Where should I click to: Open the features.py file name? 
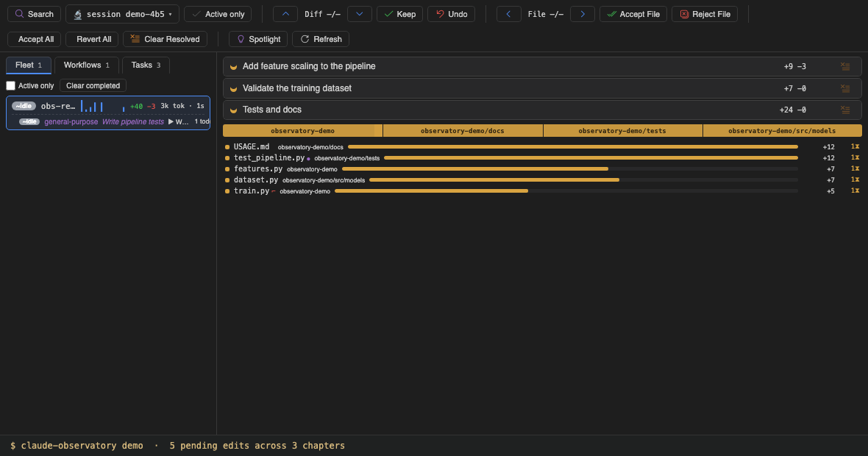[258, 168]
